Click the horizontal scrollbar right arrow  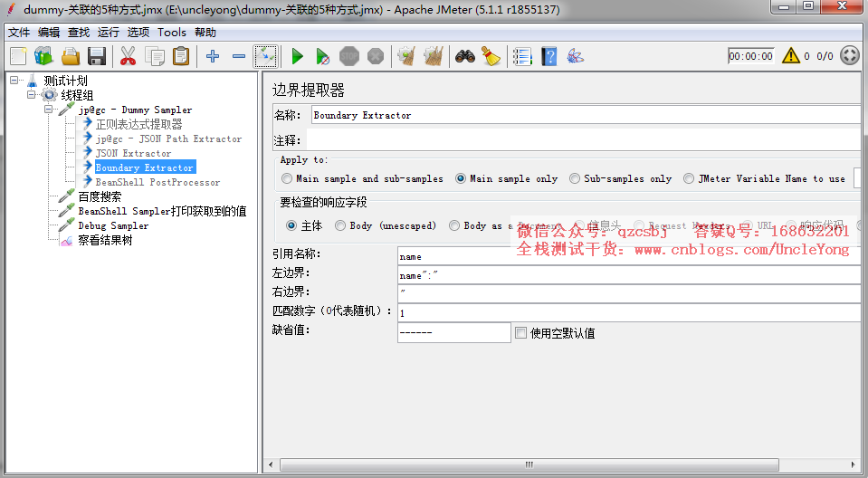[853, 464]
